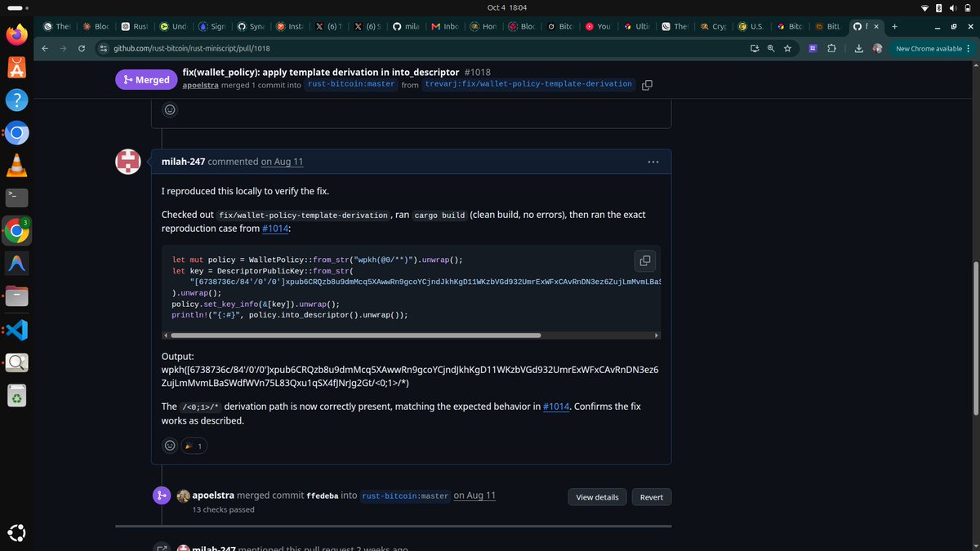Bookmark this page with star icon
This screenshot has width=980, height=551.
point(787,48)
